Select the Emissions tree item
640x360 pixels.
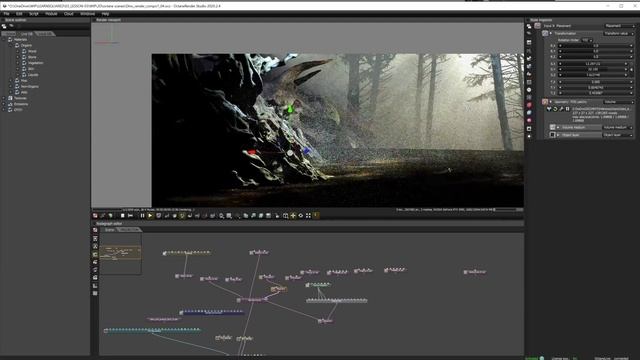pos(21,104)
